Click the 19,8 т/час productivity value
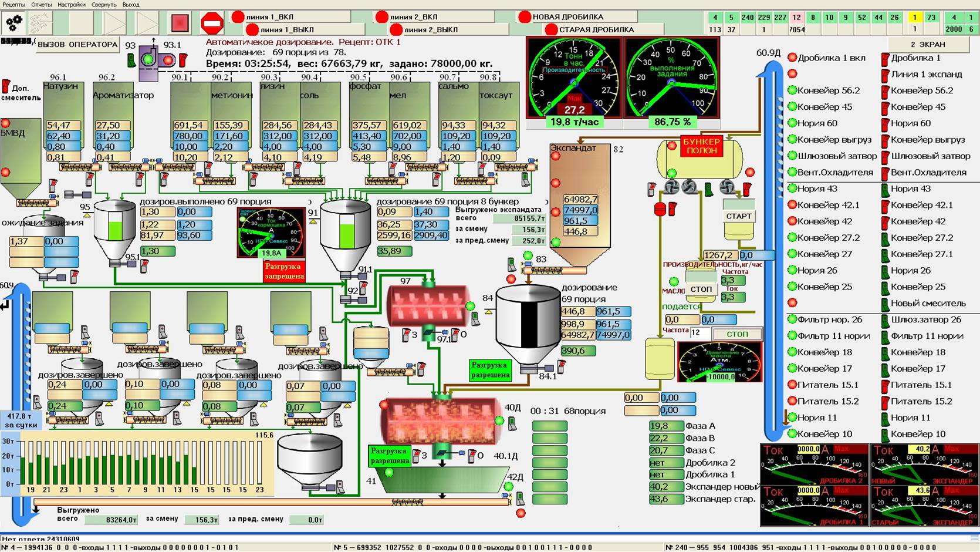The height and width of the screenshot is (552, 980). coord(574,122)
